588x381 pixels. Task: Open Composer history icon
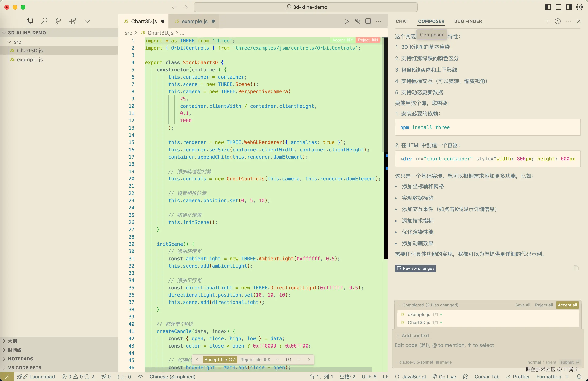pos(558,21)
